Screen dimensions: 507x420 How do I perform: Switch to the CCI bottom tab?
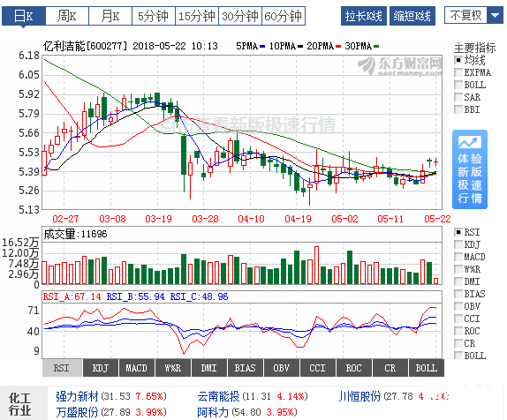[318, 368]
